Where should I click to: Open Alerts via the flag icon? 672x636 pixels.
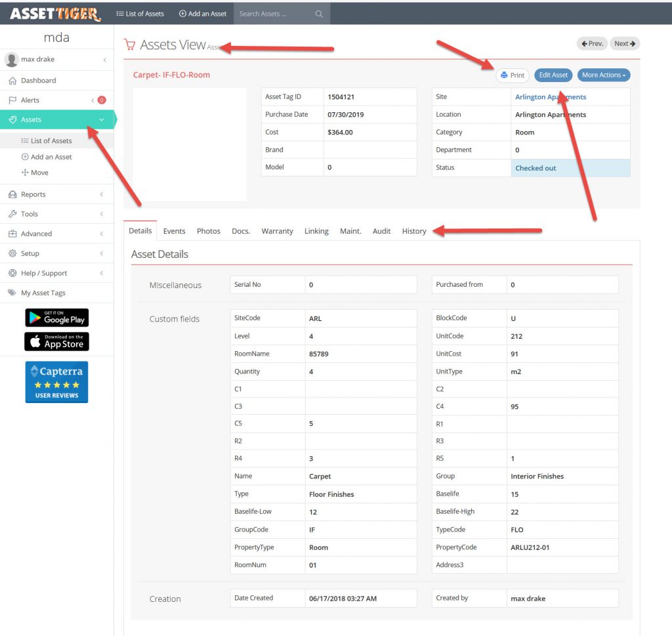(12, 100)
